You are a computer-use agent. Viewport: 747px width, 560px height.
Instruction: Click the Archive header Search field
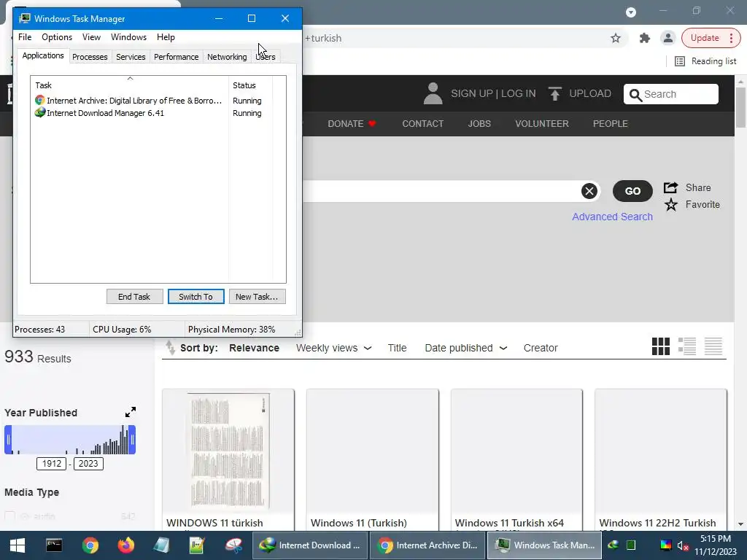point(671,94)
